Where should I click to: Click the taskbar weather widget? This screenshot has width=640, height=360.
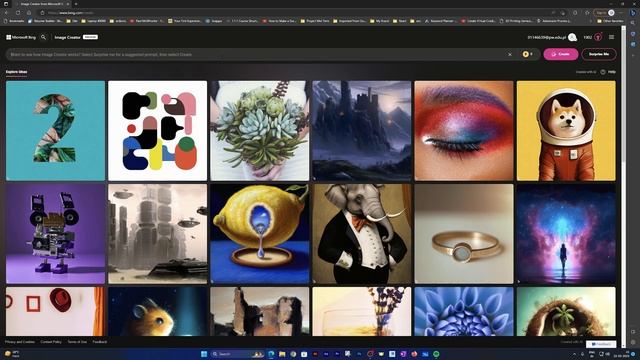12,354
